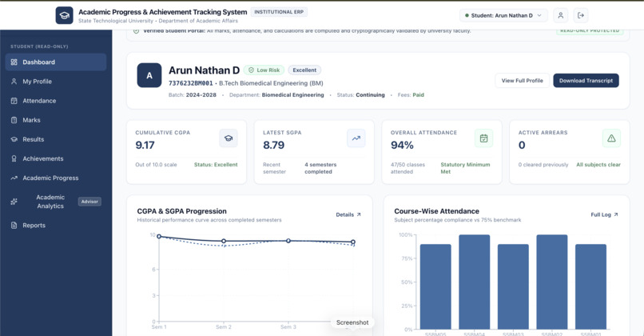Click the Dashboard grid icon in sidebar
This screenshot has height=336, width=644.
point(14,62)
